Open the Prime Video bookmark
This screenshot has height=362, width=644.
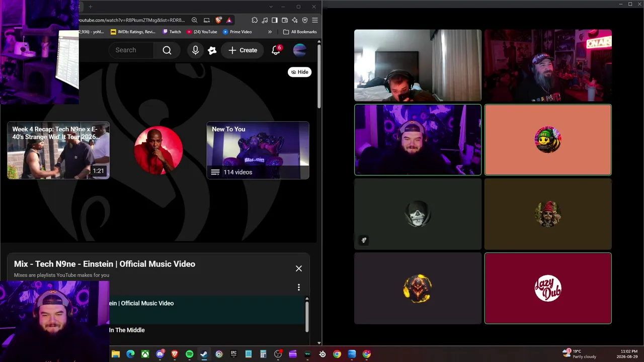[x=237, y=32]
